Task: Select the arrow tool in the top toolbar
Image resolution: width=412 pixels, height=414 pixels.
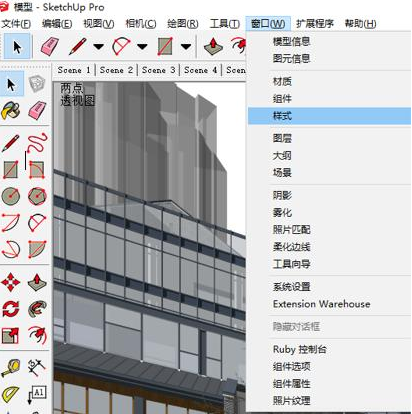Action: click(17, 46)
